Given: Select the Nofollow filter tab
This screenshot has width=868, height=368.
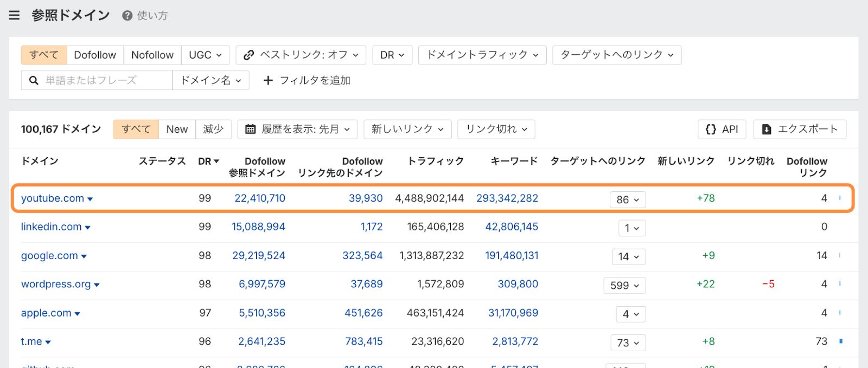Looking at the screenshot, I should tap(152, 55).
